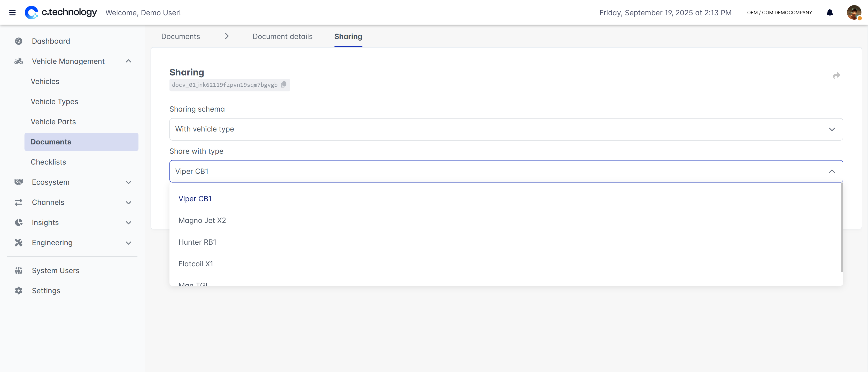Expand the Ecosystem menu

[128, 182]
